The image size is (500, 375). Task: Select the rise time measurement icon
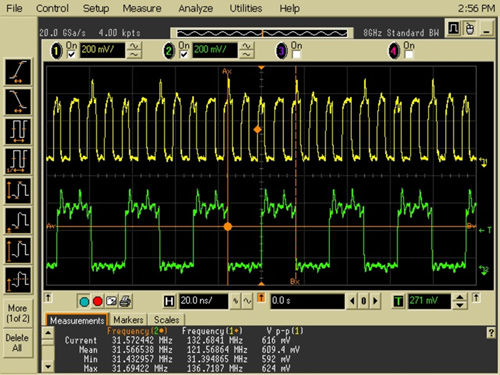click(x=18, y=72)
